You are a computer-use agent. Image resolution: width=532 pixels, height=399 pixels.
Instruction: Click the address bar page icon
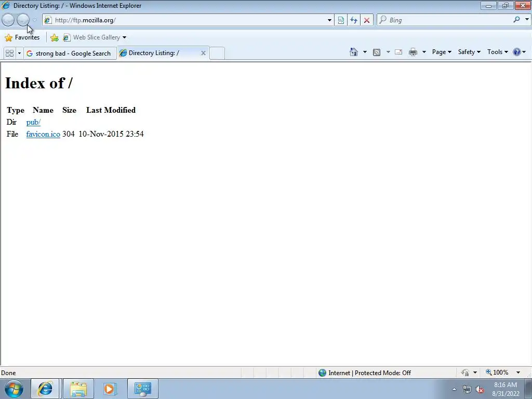pos(48,20)
